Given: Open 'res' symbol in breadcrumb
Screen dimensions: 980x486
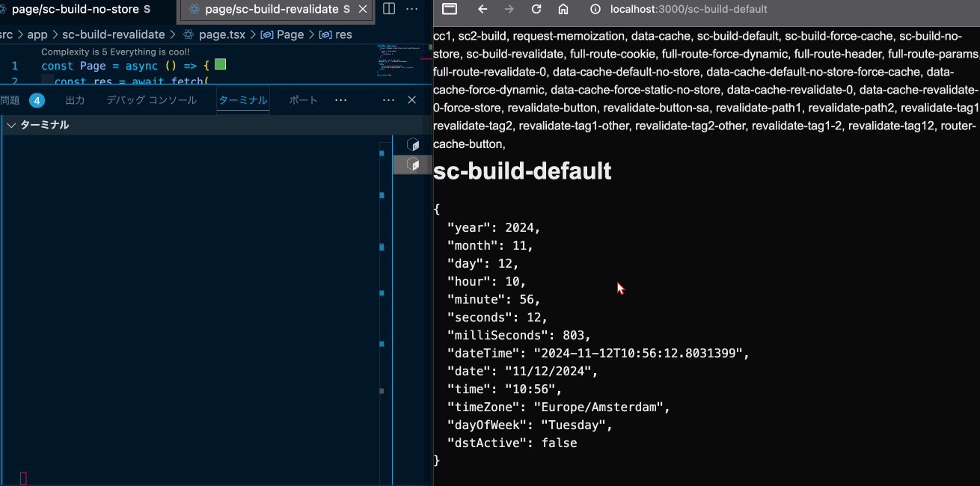Looking at the screenshot, I should click(335, 34).
